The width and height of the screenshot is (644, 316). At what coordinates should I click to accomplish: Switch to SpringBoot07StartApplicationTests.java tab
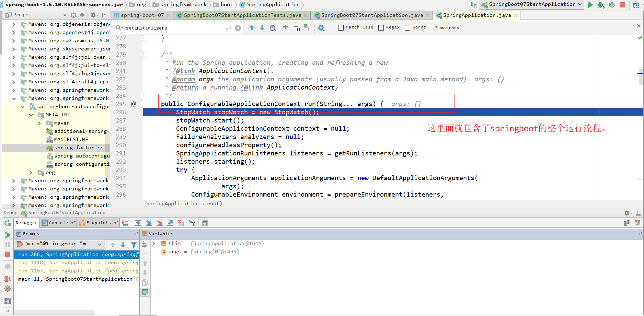pos(242,15)
